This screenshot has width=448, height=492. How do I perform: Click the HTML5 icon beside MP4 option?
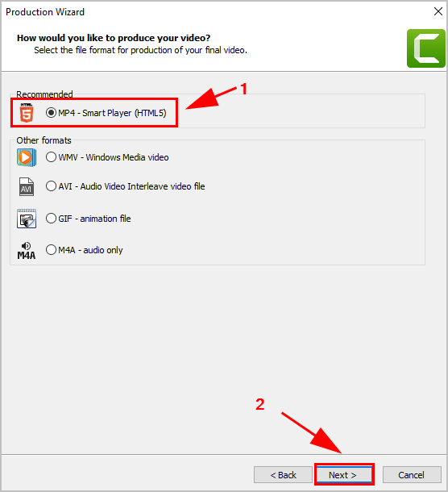[27, 113]
